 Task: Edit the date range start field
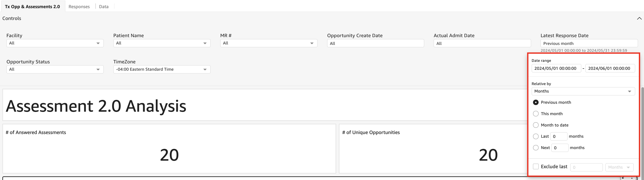pos(556,68)
